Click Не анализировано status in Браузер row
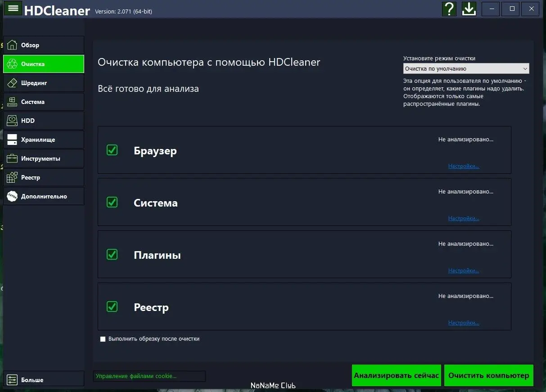The width and height of the screenshot is (546, 392). [x=466, y=140]
